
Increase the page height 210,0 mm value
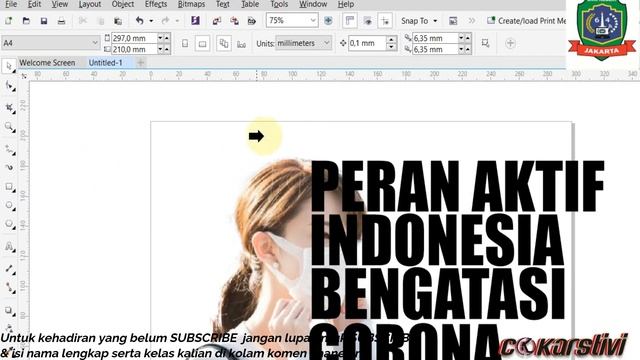pyautogui.click(x=167, y=49)
